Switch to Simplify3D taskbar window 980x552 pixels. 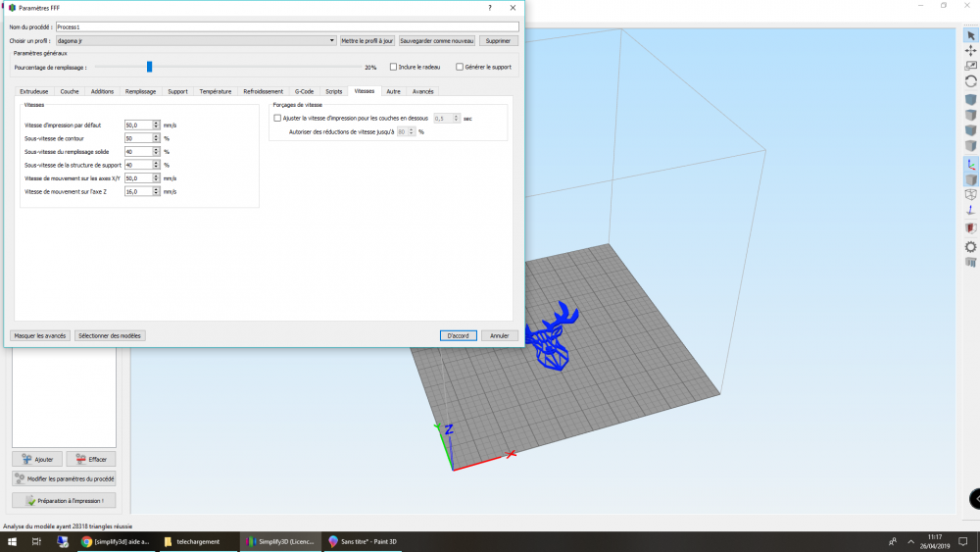pyautogui.click(x=280, y=541)
